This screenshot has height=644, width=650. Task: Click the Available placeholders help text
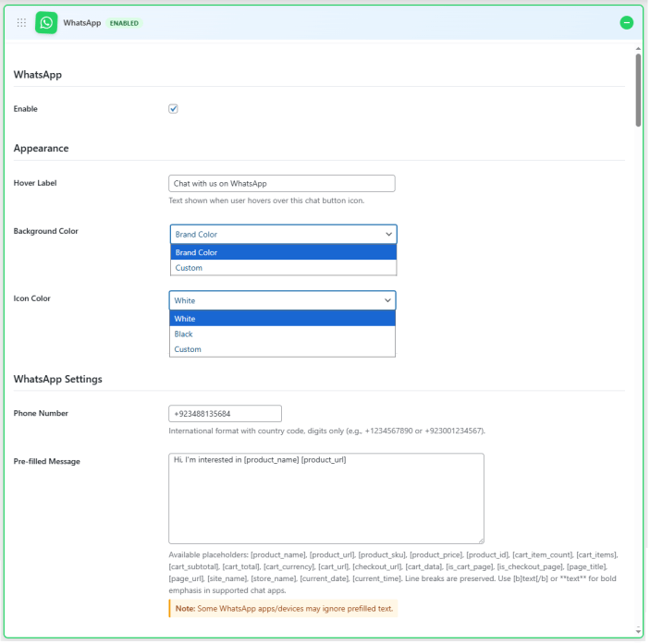pos(394,574)
